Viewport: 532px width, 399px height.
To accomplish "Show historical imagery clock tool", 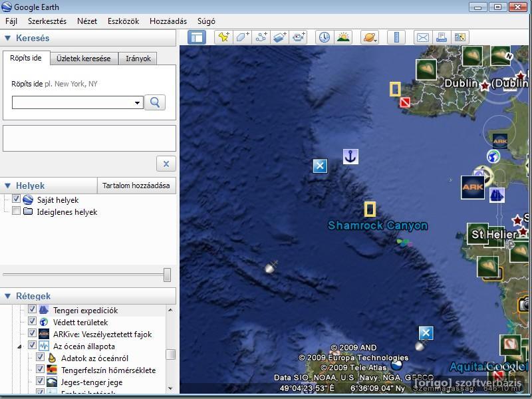I will pyautogui.click(x=325, y=37).
